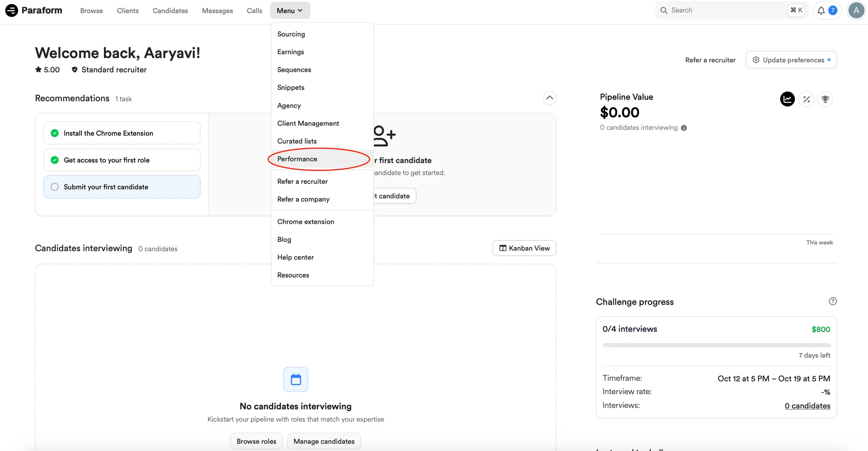This screenshot has width=868, height=451.
Task: Click the $0.00 pipeline value
Action: pyautogui.click(x=620, y=112)
